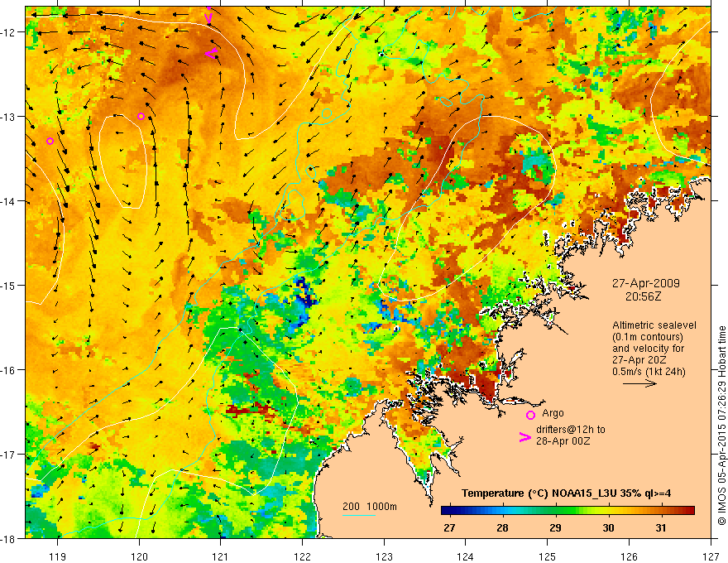This screenshot has height=563, width=728.
Task: Click latitude axis label '-15'
Action: pos(8,285)
